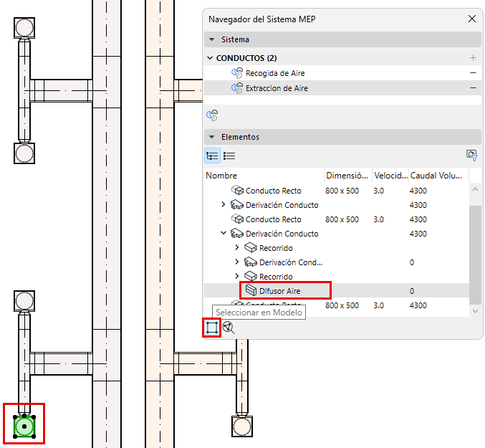Collapse the Elementos section
Image resolution: width=485 pixels, height=448 pixels.
(x=212, y=137)
